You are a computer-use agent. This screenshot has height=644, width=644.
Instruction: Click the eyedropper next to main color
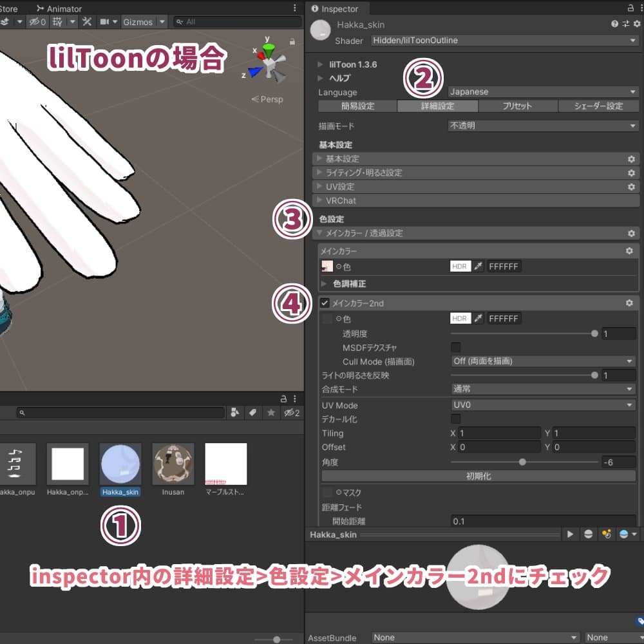coord(478,266)
